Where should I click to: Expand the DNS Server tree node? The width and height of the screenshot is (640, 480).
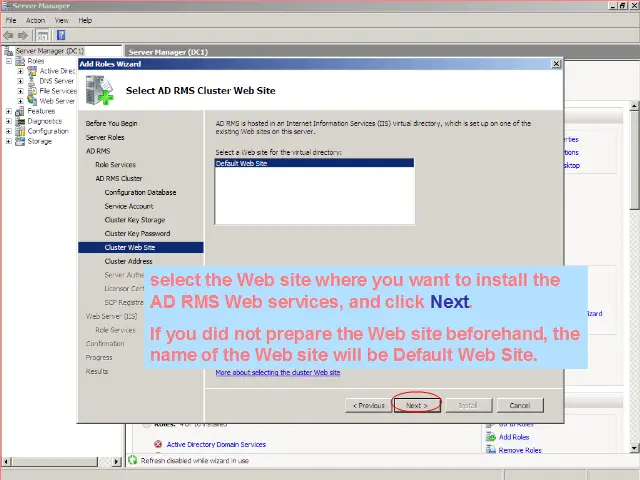[20, 81]
